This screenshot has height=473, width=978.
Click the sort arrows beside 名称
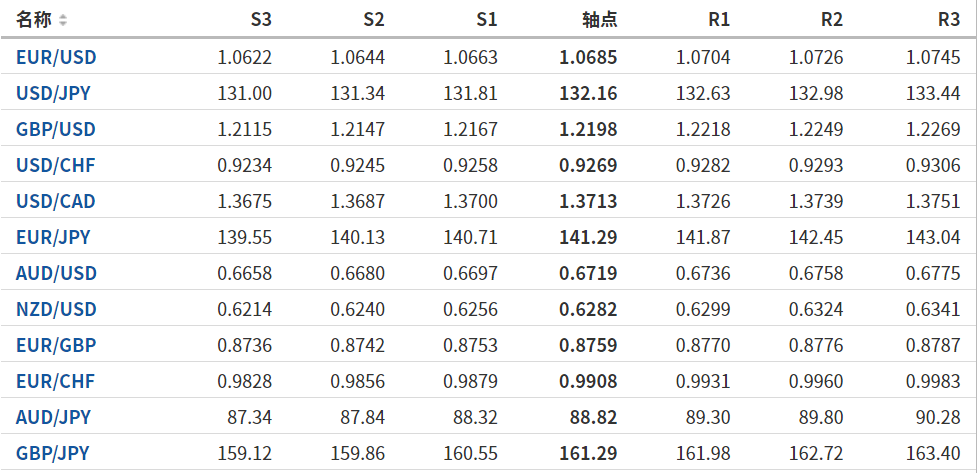click(64, 20)
